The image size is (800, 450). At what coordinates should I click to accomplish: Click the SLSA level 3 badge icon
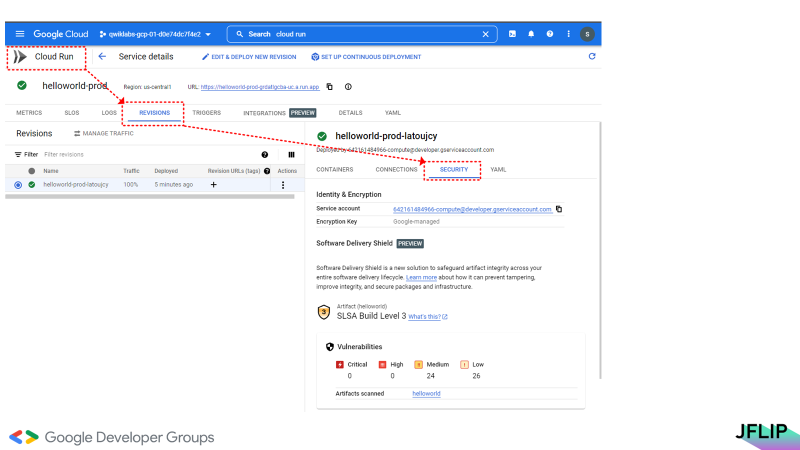(324, 312)
